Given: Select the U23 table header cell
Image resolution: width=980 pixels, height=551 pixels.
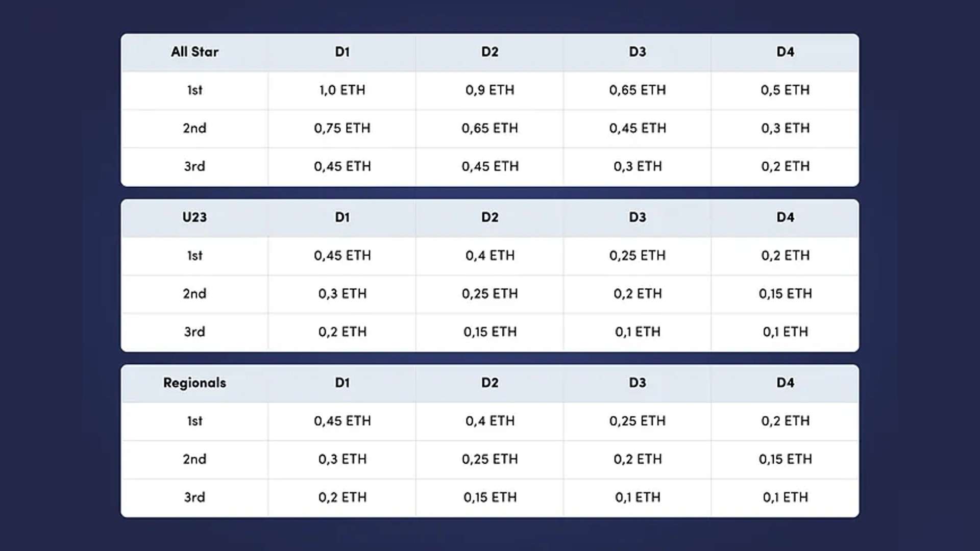Looking at the screenshot, I should 194,217.
